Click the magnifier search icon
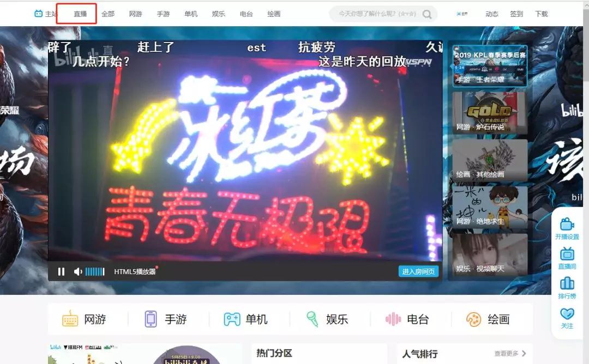 coord(426,14)
